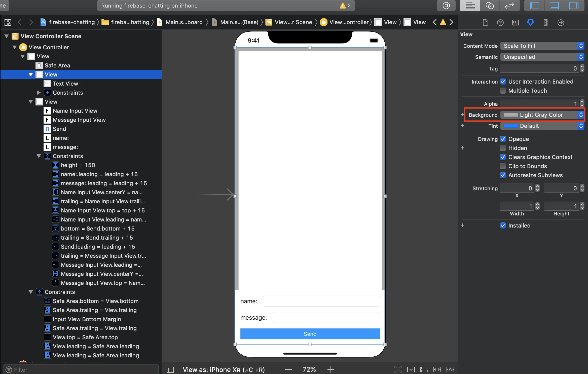This screenshot has height=374, width=588.
Task: Toggle the Navigator panel
Action: (x=534, y=6)
